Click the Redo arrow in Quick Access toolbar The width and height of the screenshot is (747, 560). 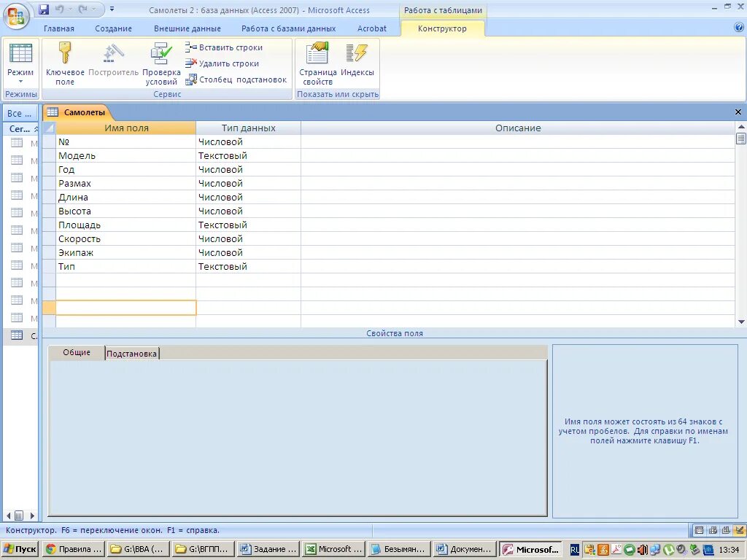click(x=83, y=9)
